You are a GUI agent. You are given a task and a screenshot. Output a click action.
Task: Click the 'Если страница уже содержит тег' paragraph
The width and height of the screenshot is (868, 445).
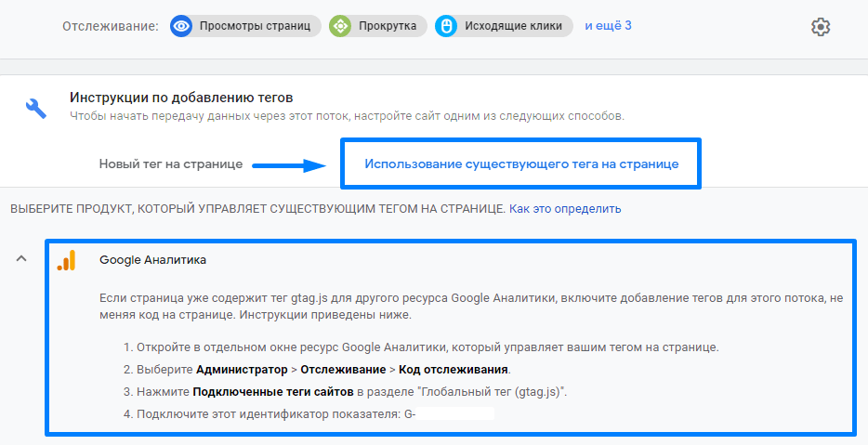(x=471, y=306)
